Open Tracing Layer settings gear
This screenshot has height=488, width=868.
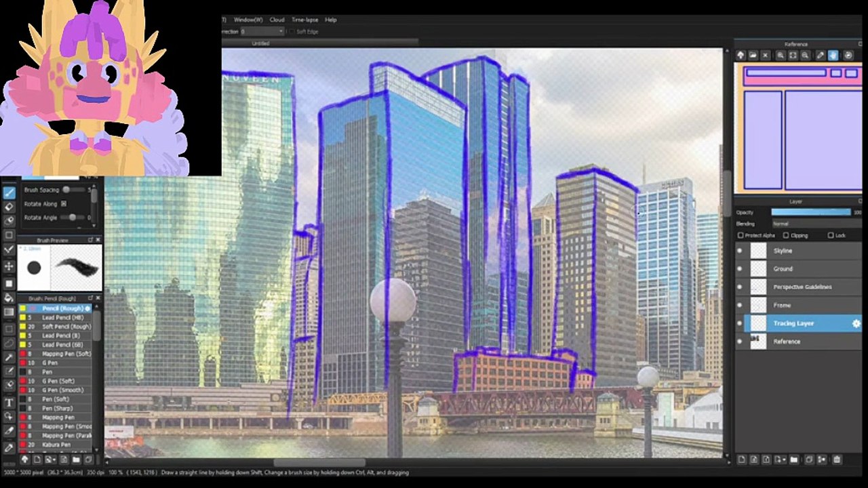[856, 324]
